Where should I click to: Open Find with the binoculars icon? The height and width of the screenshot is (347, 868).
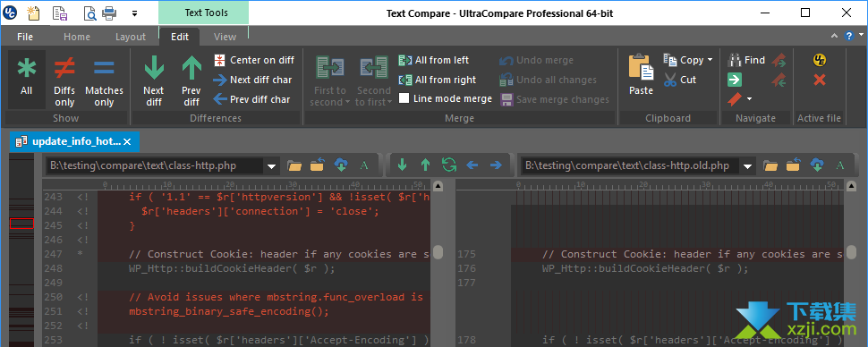tap(735, 60)
